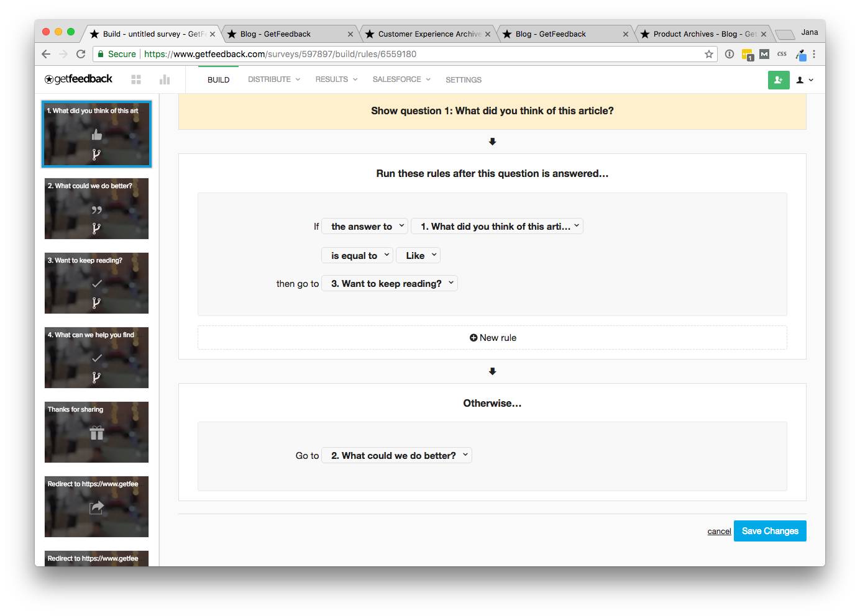Switch to the first 'Blog - GetFeedback' browser tab
The height and width of the screenshot is (616, 860).
pyautogui.click(x=288, y=34)
